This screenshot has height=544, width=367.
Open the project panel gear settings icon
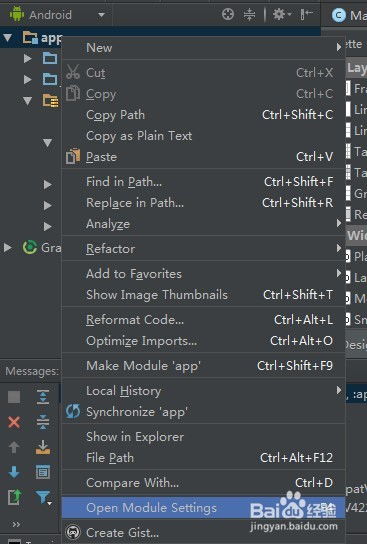click(281, 14)
